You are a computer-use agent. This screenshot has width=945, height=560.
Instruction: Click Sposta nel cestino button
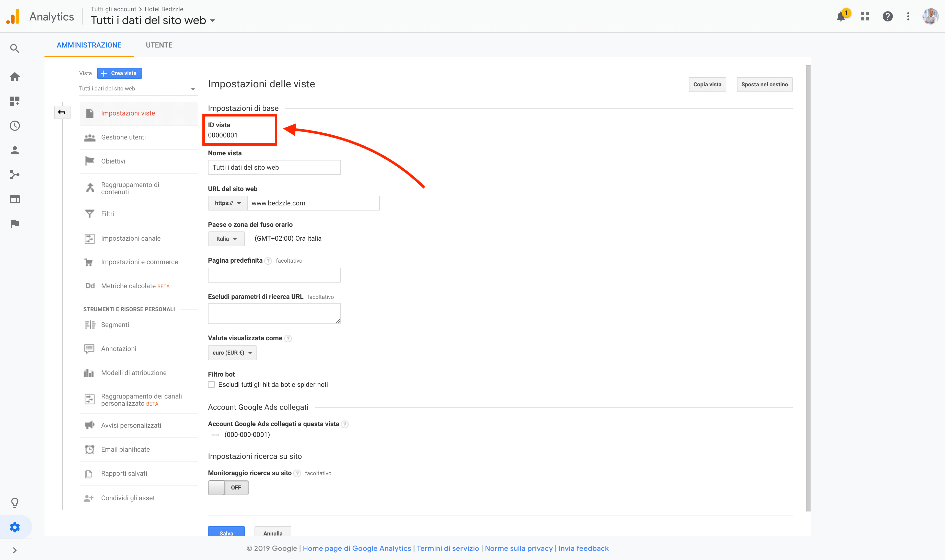pos(764,85)
